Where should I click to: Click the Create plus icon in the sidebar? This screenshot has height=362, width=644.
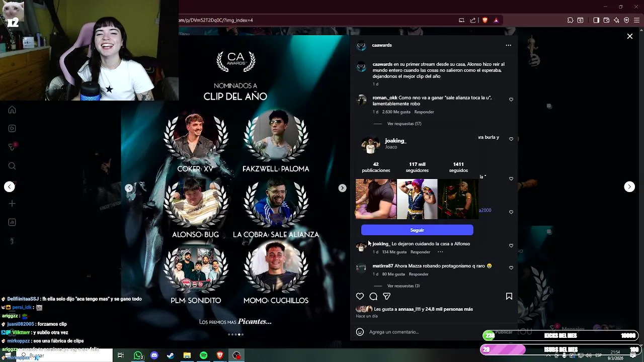(12, 204)
